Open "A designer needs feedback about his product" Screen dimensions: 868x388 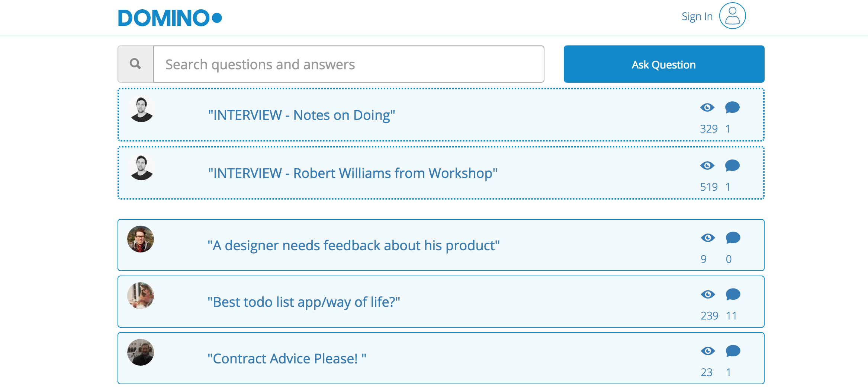353,245
